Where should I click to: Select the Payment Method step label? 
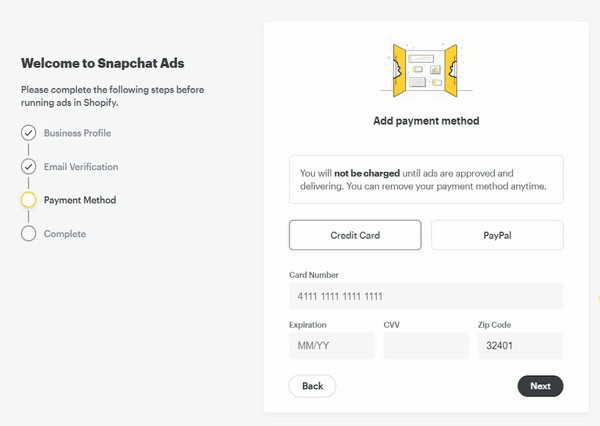pos(80,200)
